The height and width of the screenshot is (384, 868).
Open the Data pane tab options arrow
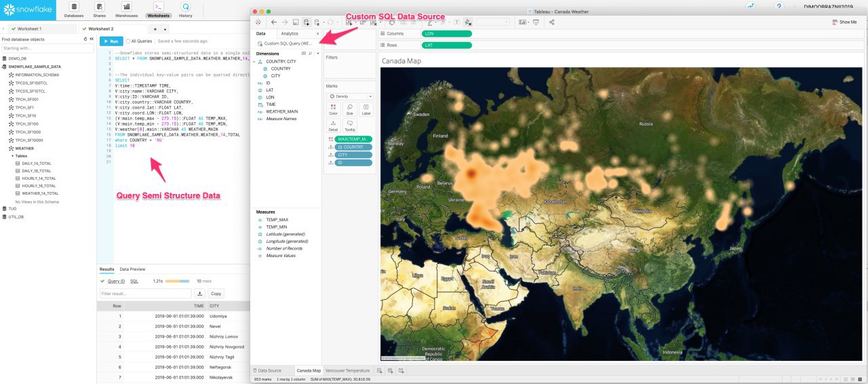tap(317, 33)
